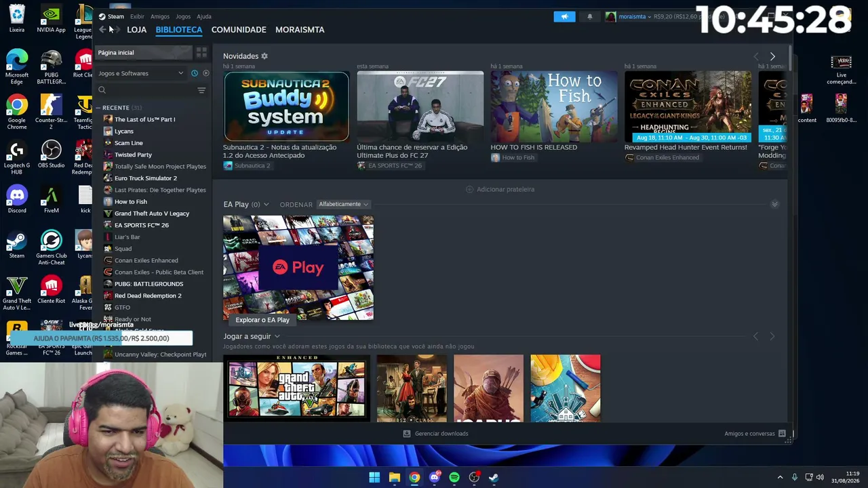
Task: Open the Amigos menu
Action: point(160,16)
